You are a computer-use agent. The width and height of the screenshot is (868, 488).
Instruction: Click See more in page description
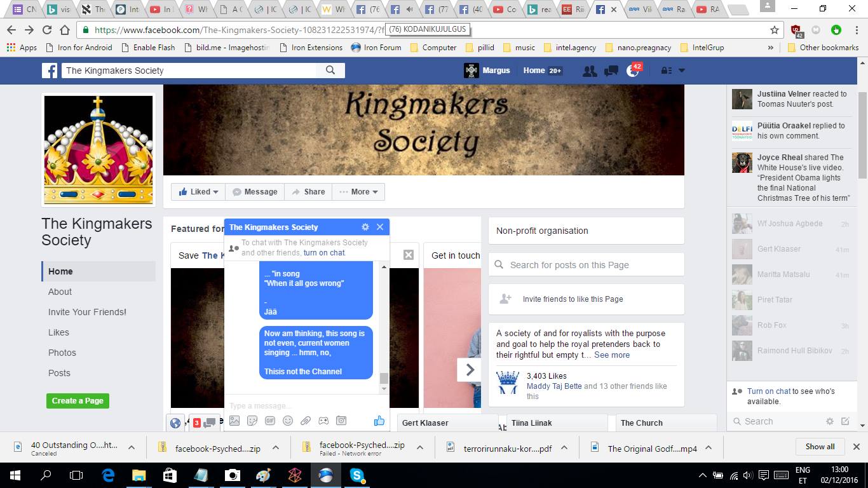[612, 355]
